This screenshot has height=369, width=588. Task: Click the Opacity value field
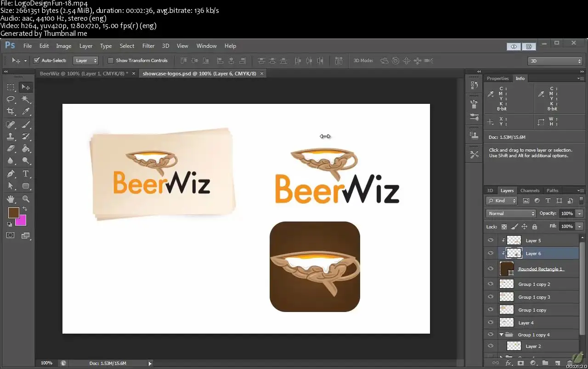pos(566,214)
